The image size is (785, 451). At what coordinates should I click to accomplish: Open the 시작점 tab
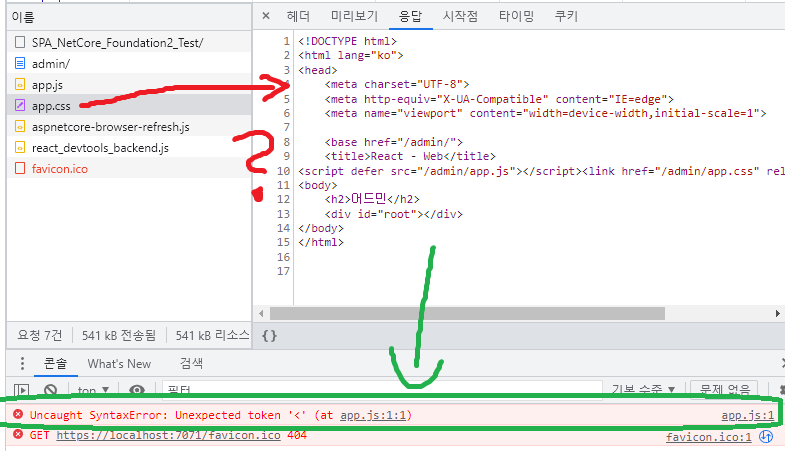click(460, 16)
